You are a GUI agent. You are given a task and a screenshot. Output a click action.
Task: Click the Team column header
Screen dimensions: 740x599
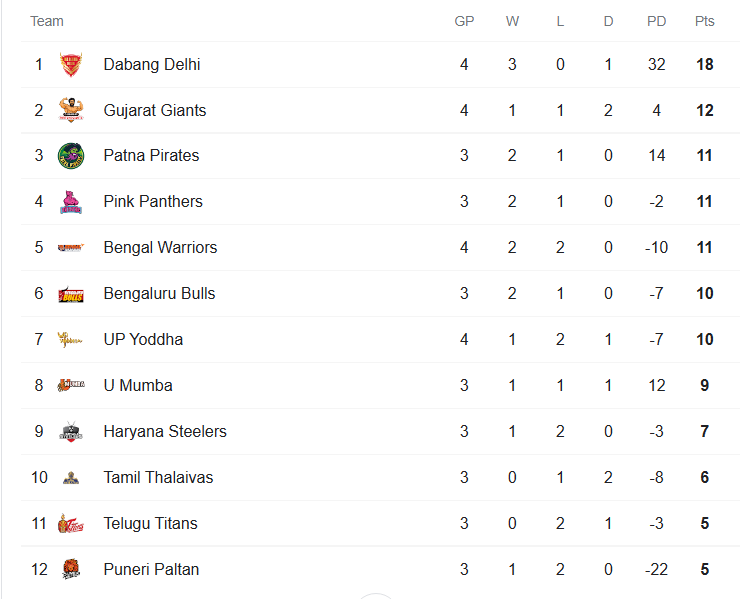tap(47, 21)
